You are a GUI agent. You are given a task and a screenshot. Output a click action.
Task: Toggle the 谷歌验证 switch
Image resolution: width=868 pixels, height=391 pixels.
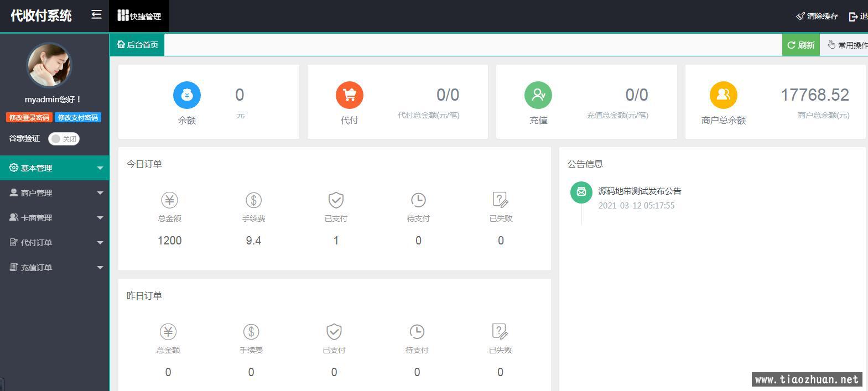point(64,139)
